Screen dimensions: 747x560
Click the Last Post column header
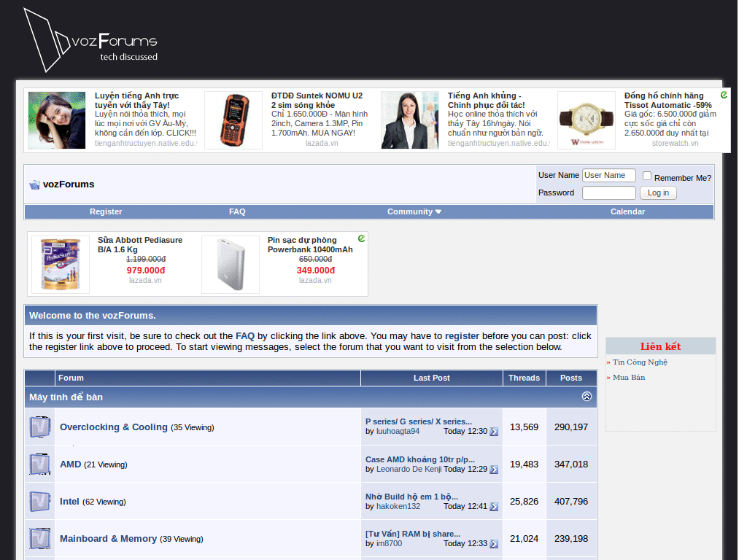click(432, 378)
